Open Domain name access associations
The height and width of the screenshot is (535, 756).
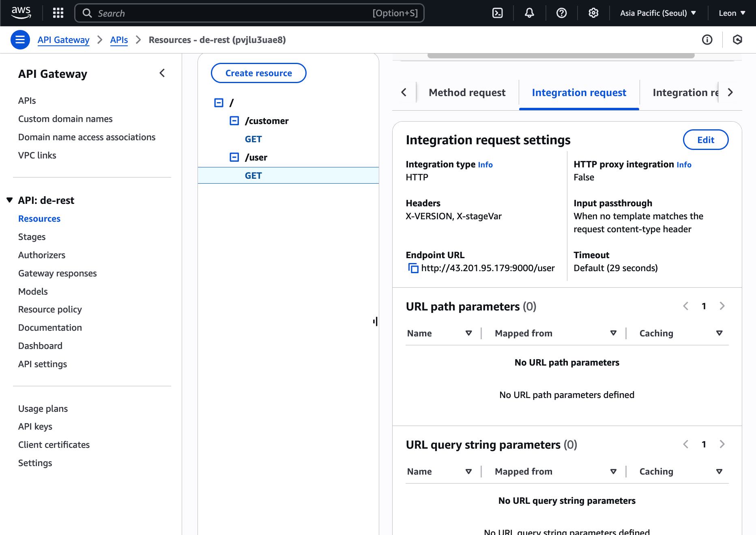tap(87, 137)
